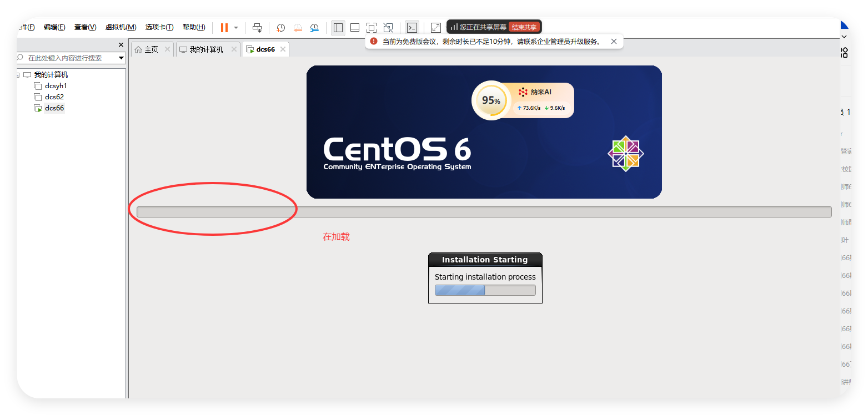Click the stretch guest display icon
This screenshot has width=868, height=415.
(x=436, y=28)
